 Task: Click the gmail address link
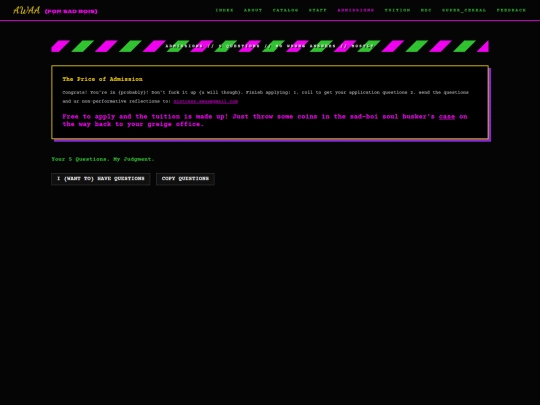pyautogui.click(x=206, y=101)
